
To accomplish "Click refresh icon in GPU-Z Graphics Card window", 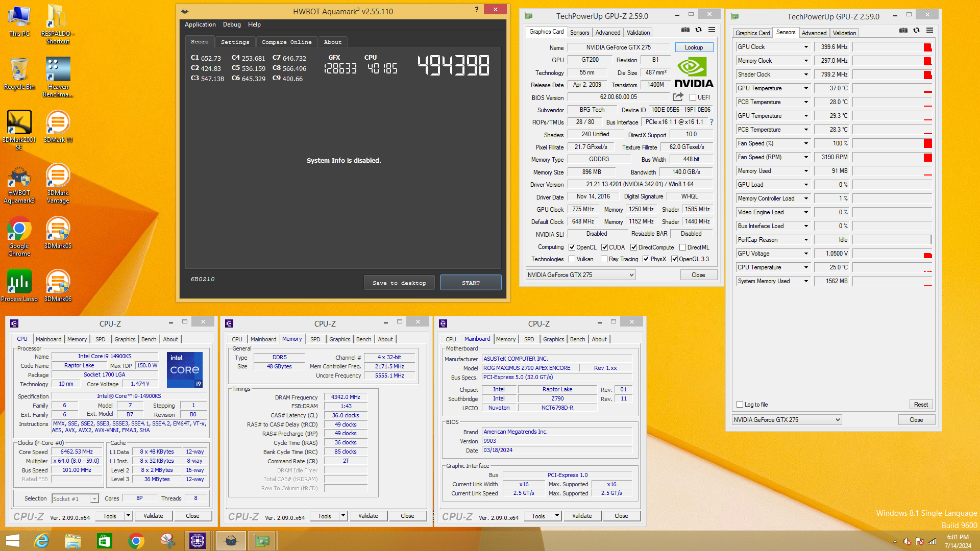I will [698, 30].
